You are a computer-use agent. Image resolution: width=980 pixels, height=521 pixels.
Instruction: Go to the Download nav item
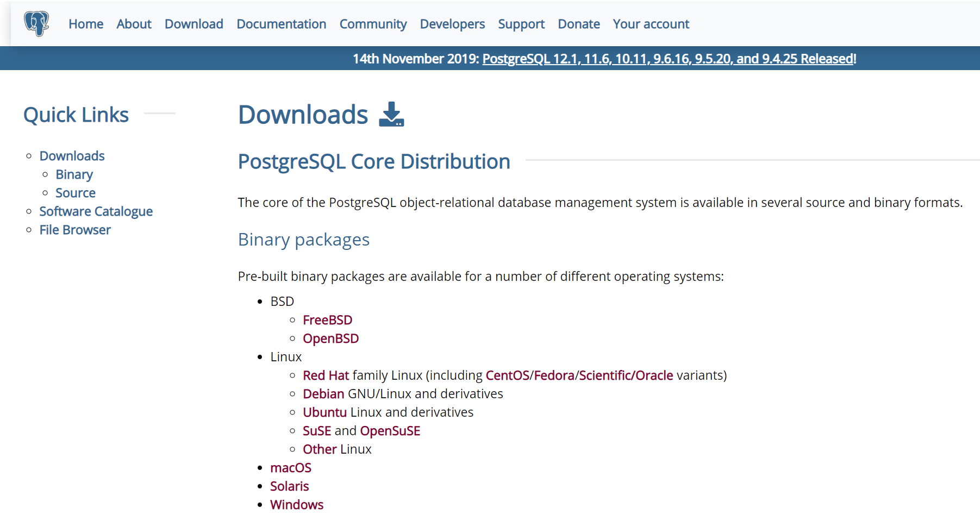pos(194,24)
